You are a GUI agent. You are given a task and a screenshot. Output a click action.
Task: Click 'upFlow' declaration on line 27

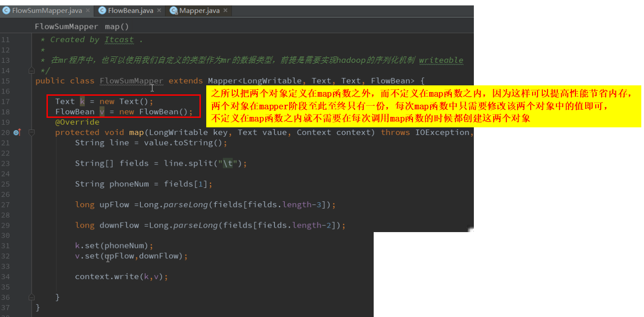click(x=114, y=205)
